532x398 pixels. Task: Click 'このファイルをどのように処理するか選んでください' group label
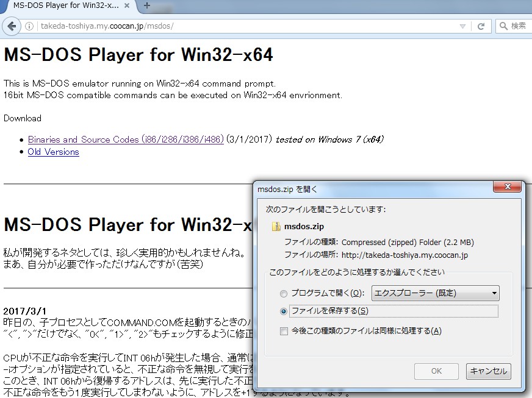[x=356, y=272]
